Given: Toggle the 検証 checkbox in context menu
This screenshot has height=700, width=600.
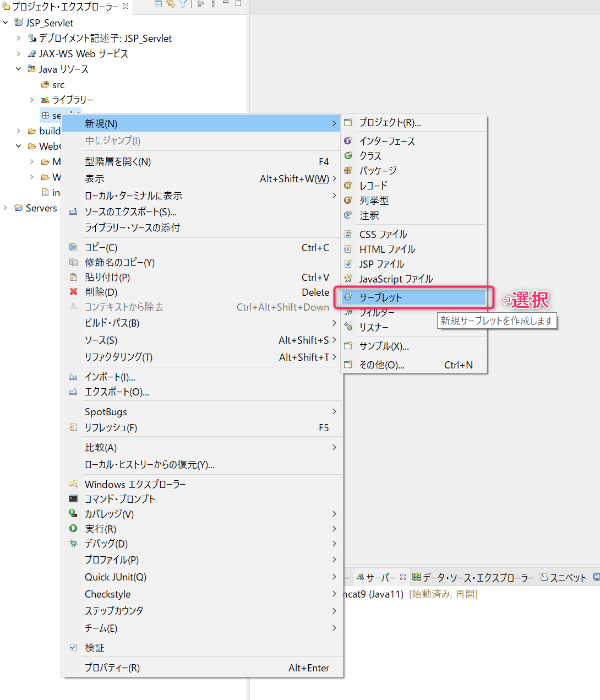Looking at the screenshot, I should coord(73,648).
